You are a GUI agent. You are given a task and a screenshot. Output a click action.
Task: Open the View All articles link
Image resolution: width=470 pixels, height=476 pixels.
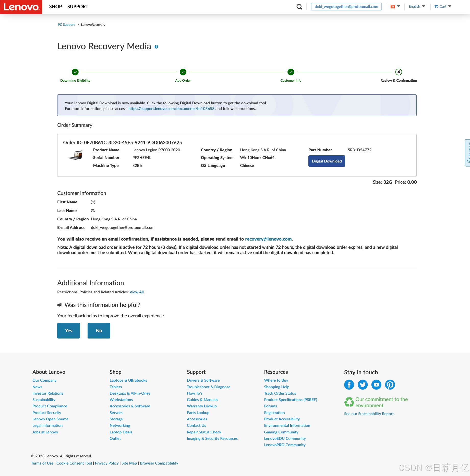(137, 292)
